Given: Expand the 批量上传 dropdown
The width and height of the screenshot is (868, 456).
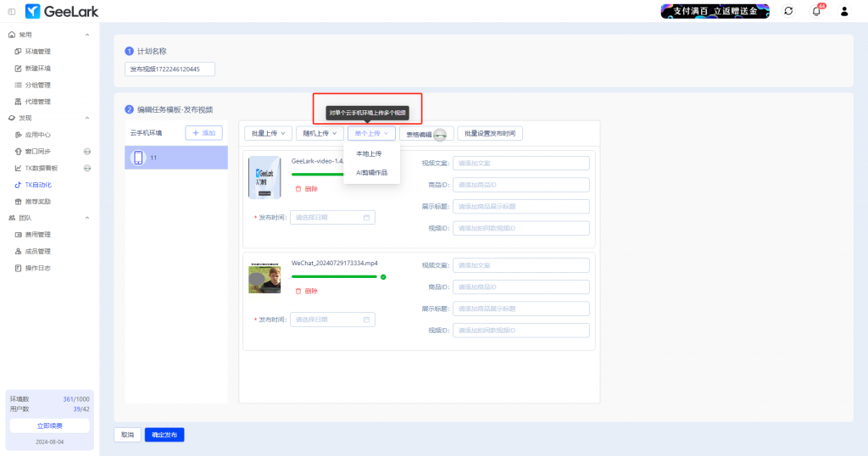Looking at the screenshot, I should point(269,133).
